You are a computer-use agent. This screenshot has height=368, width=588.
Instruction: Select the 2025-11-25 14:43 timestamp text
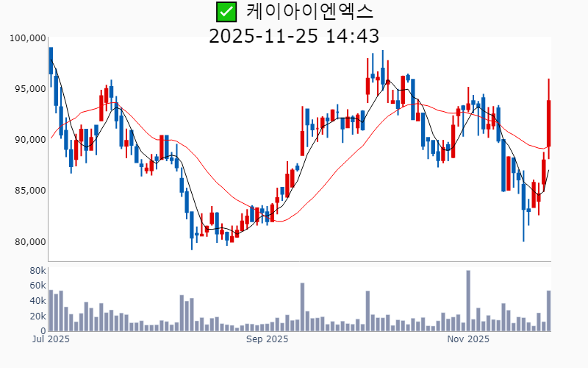[294, 35]
